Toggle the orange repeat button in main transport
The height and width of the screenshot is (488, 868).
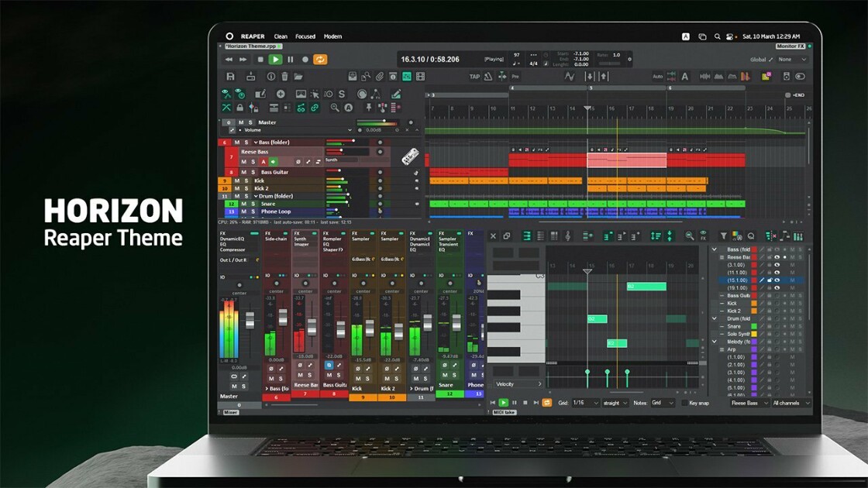point(320,59)
